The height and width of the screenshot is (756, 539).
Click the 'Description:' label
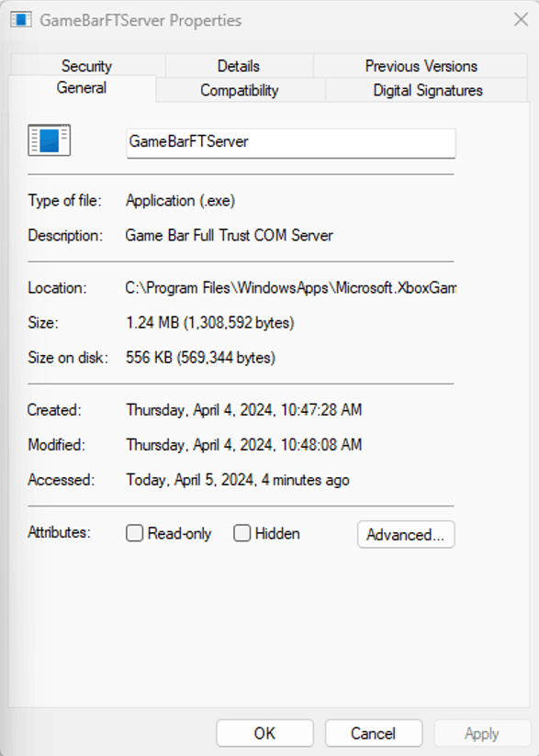coord(65,236)
